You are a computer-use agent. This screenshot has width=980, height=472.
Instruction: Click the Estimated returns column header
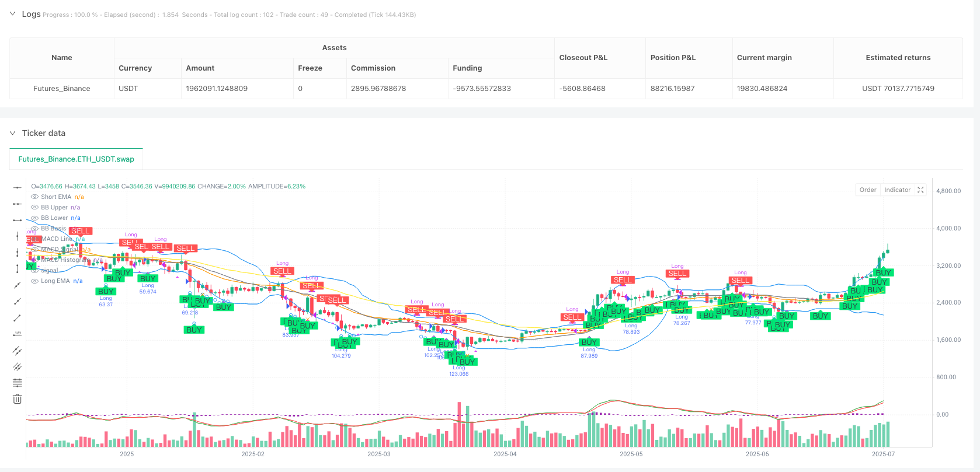(x=898, y=58)
